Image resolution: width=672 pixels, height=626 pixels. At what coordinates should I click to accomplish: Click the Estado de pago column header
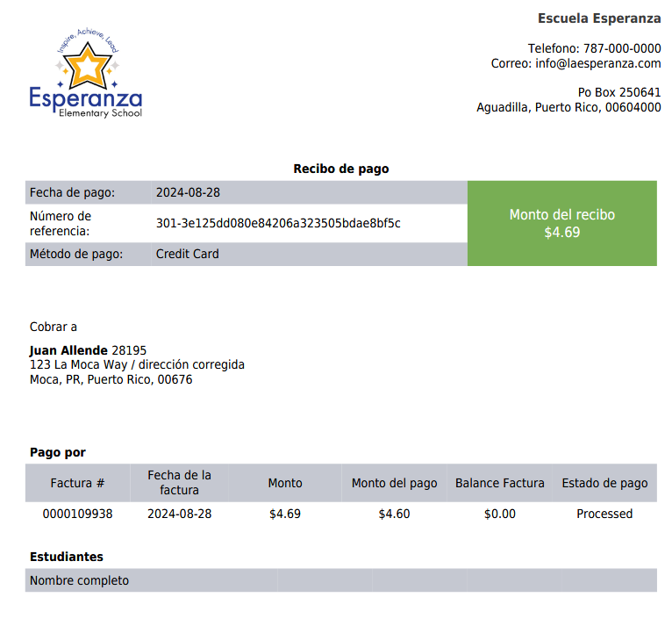(604, 483)
